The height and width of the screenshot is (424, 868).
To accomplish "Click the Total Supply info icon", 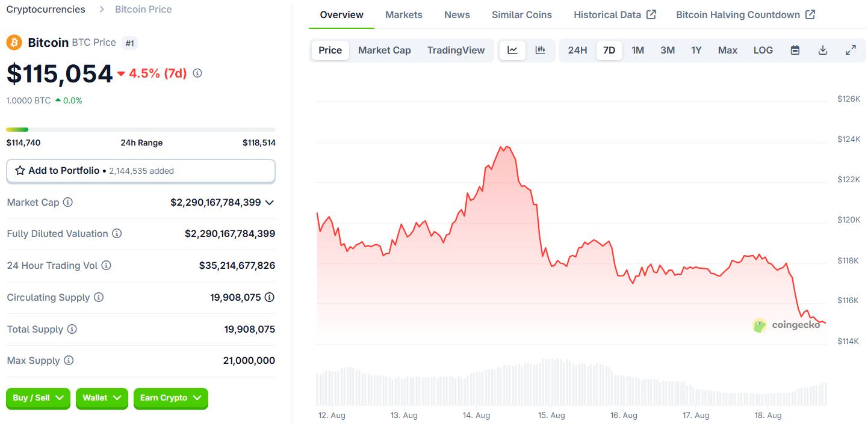I will tap(72, 329).
